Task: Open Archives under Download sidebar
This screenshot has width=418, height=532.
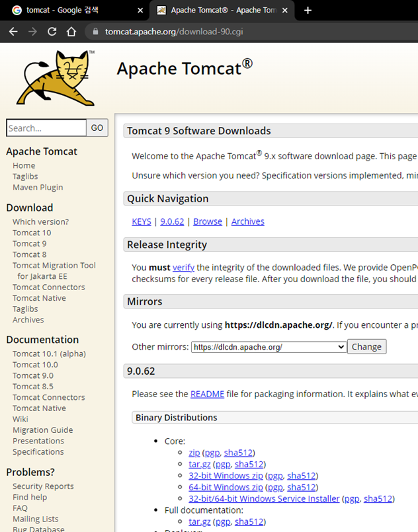Action: pyautogui.click(x=28, y=320)
